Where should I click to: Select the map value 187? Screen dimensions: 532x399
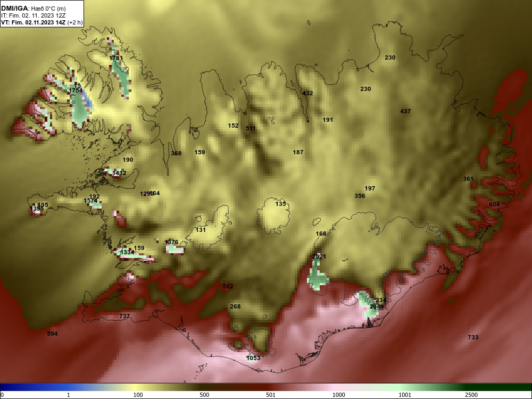(x=298, y=152)
